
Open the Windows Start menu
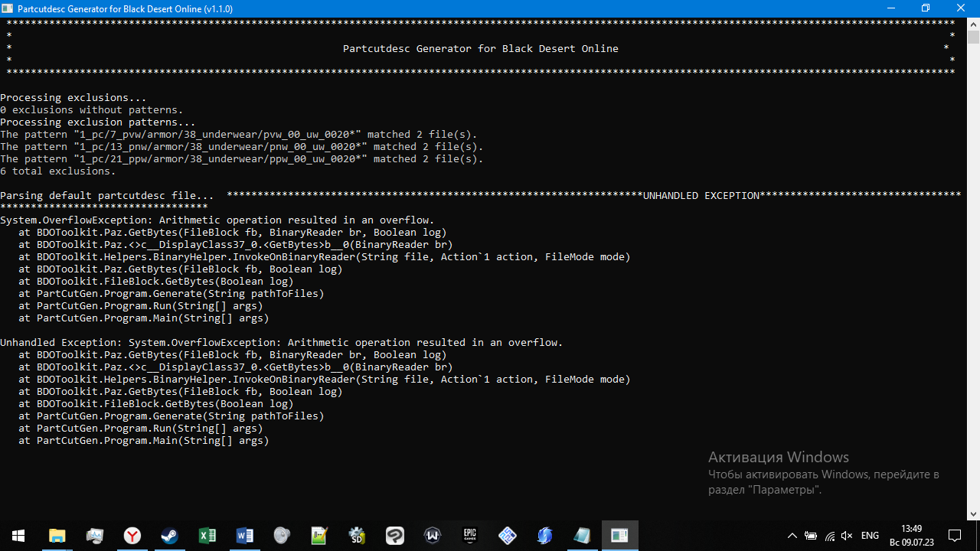pos(18,535)
